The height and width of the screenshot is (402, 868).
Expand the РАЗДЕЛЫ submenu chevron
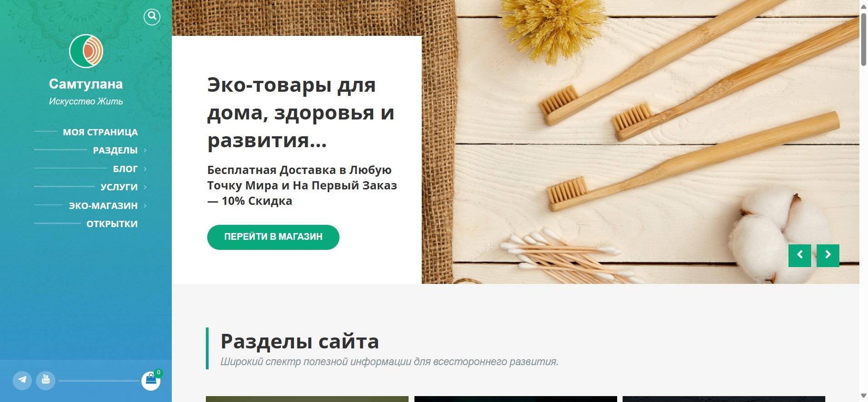point(145,150)
